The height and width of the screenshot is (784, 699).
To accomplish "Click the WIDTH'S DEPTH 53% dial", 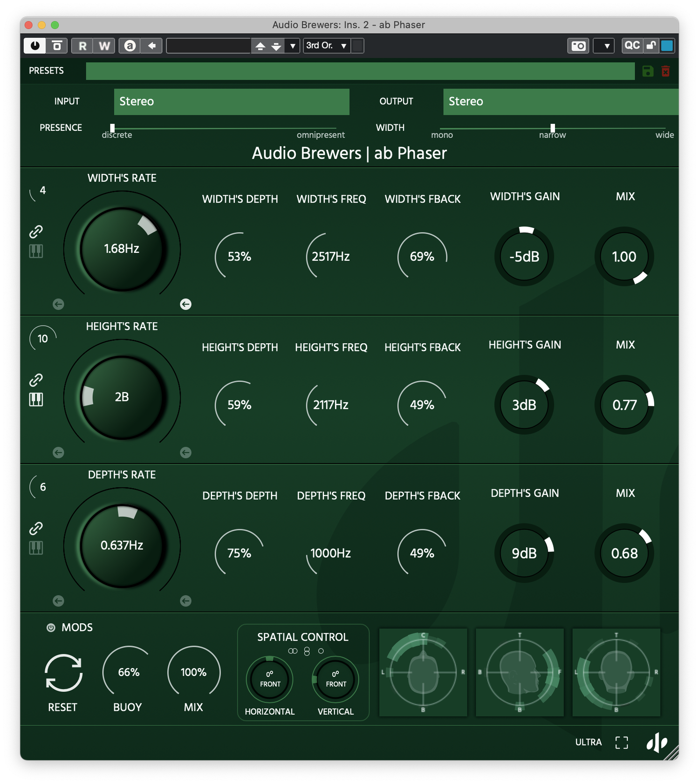I will point(239,256).
